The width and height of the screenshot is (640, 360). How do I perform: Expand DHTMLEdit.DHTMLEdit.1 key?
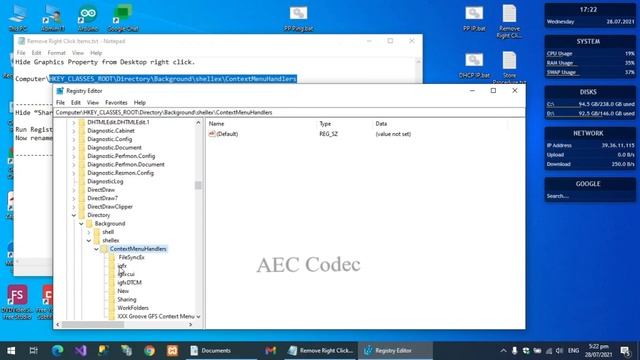point(74,122)
